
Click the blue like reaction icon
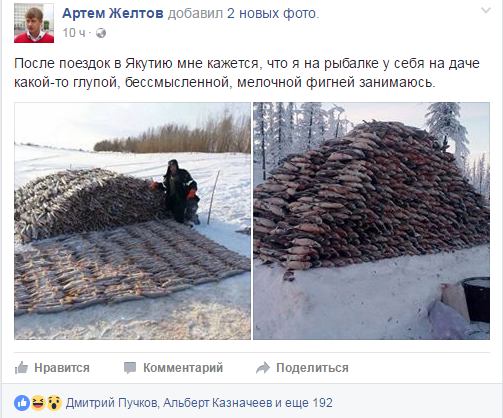[x=22, y=403]
